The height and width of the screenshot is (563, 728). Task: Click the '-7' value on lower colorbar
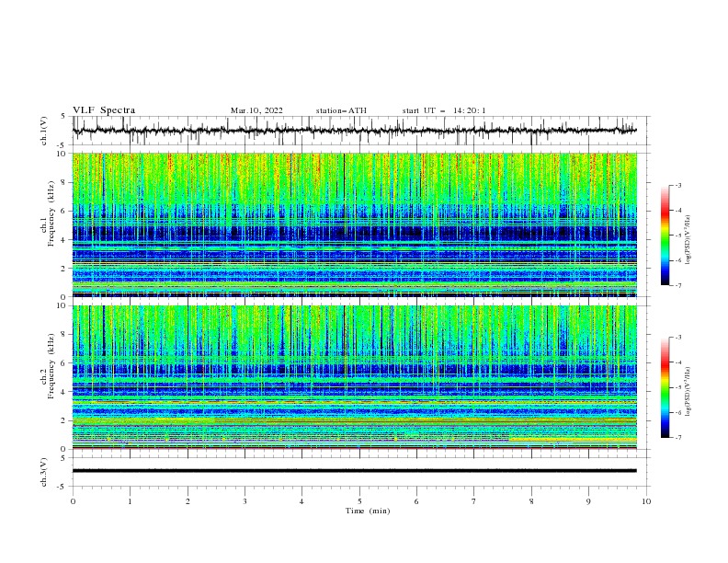tap(677, 437)
